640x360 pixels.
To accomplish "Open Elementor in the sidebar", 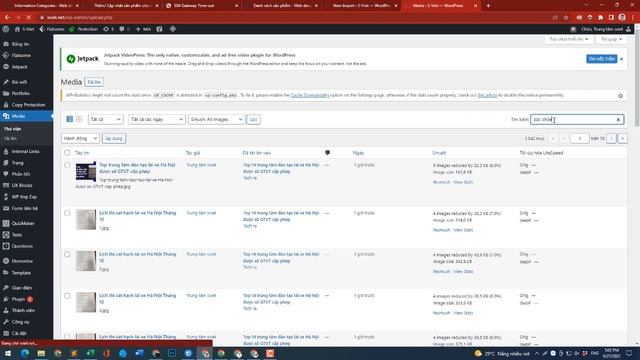I will coord(22,261).
